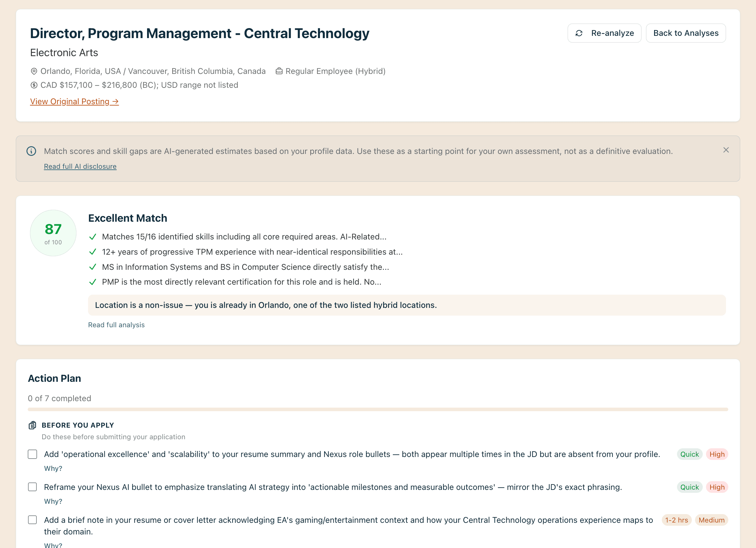
Task: Click the Action Plan progress bar
Action: (378, 409)
